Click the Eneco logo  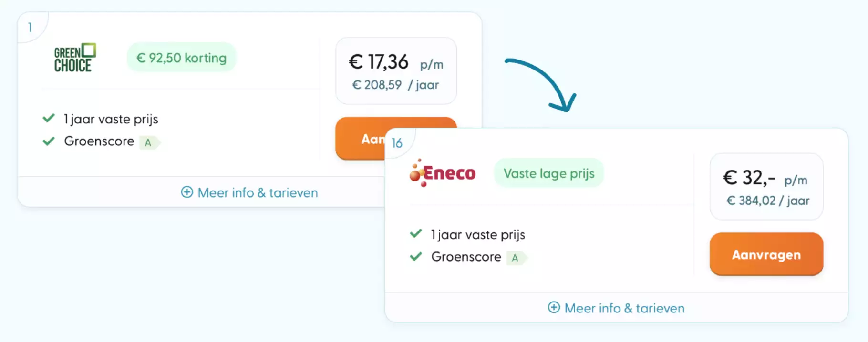click(443, 173)
